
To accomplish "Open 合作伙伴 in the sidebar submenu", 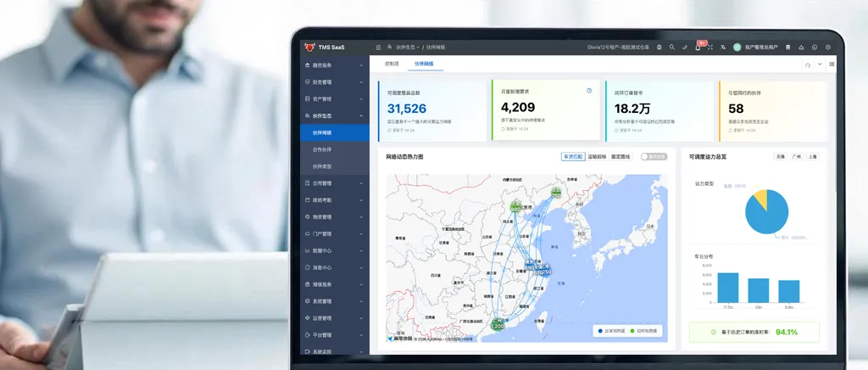I will (334, 149).
